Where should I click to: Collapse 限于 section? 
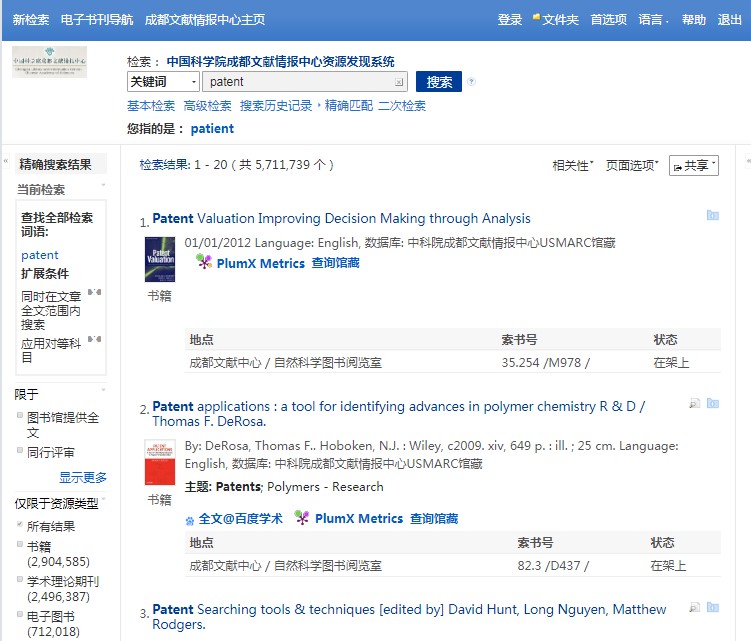103,389
